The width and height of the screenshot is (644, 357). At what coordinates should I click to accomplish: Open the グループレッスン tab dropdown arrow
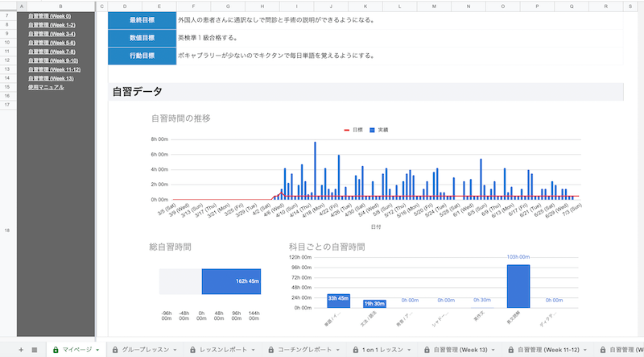pos(176,350)
